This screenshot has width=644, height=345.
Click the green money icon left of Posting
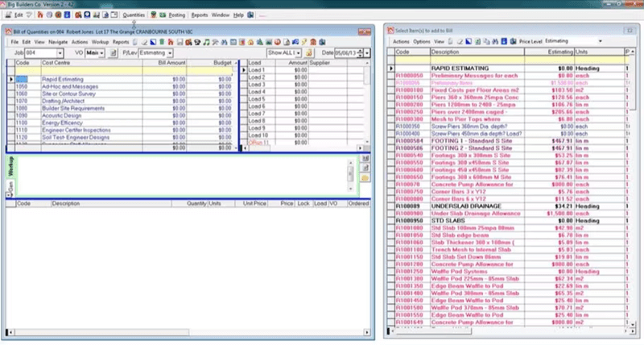(163, 15)
